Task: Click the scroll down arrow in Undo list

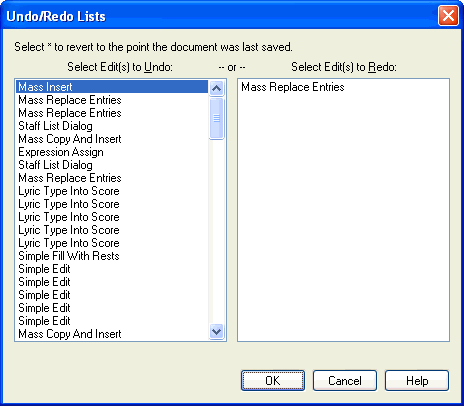Action: point(217,332)
